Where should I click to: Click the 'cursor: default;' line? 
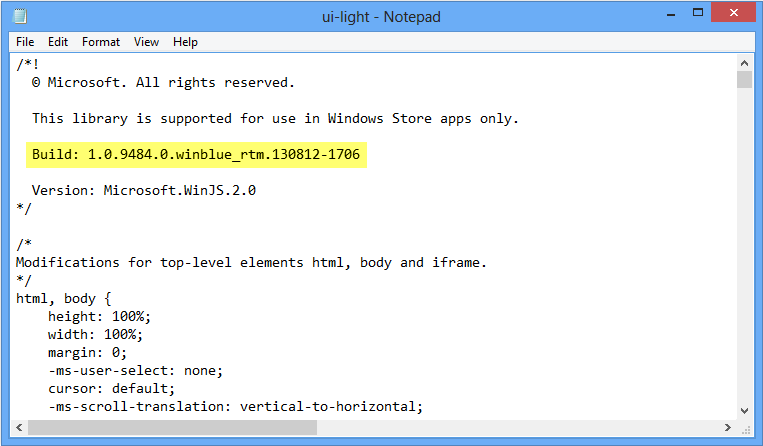tap(111, 389)
